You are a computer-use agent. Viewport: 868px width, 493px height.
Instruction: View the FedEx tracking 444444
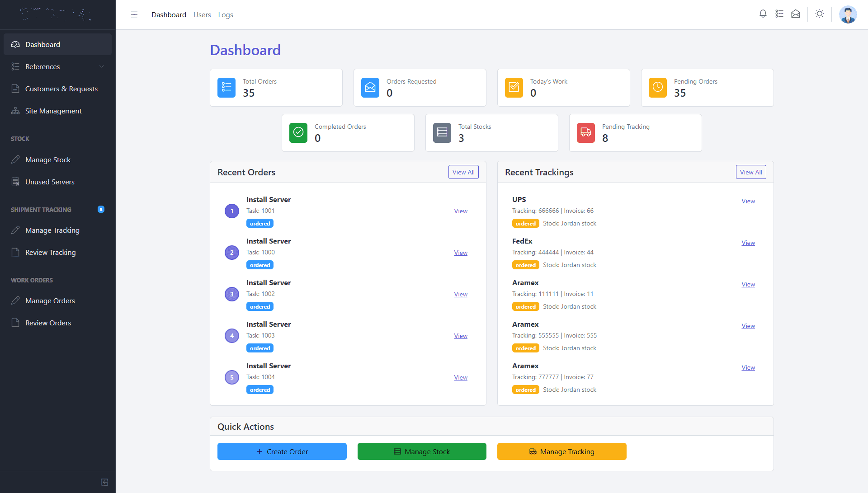[748, 243]
